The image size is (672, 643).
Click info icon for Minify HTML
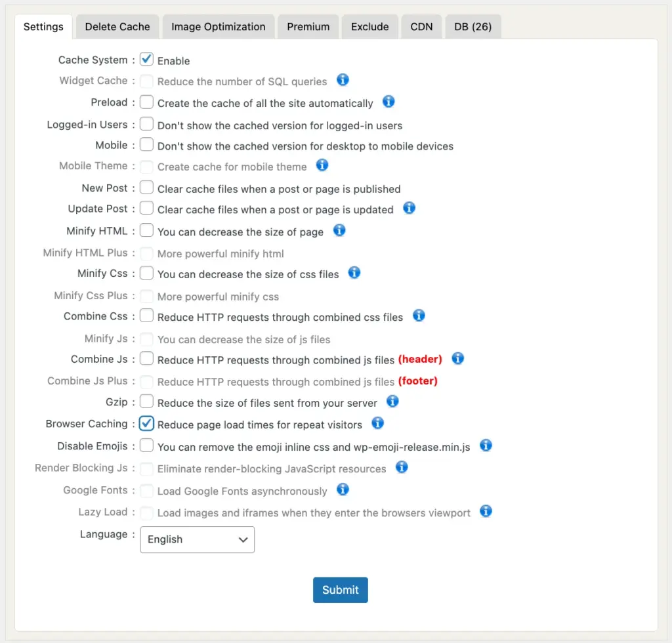(x=339, y=230)
